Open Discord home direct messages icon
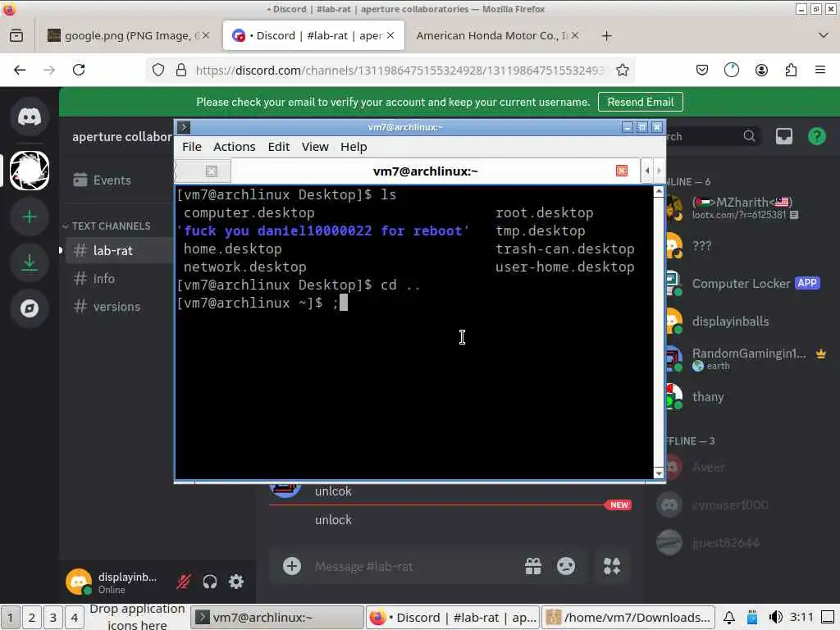This screenshot has width=840, height=630. [x=30, y=116]
